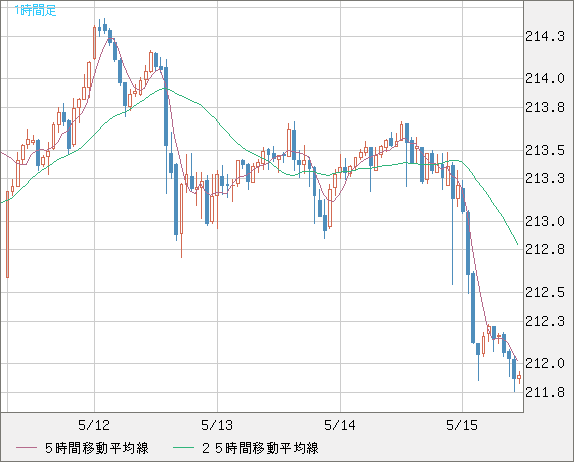This screenshot has height=462, width=574.
Task: Click the 5/13 date label
Action: click(217, 425)
